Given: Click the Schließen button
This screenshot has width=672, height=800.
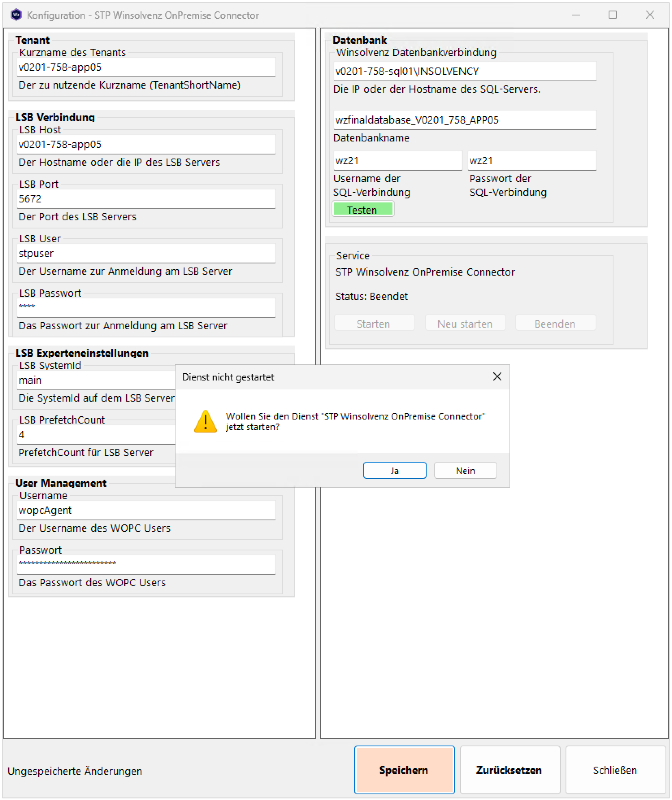Looking at the screenshot, I should 616,770.
